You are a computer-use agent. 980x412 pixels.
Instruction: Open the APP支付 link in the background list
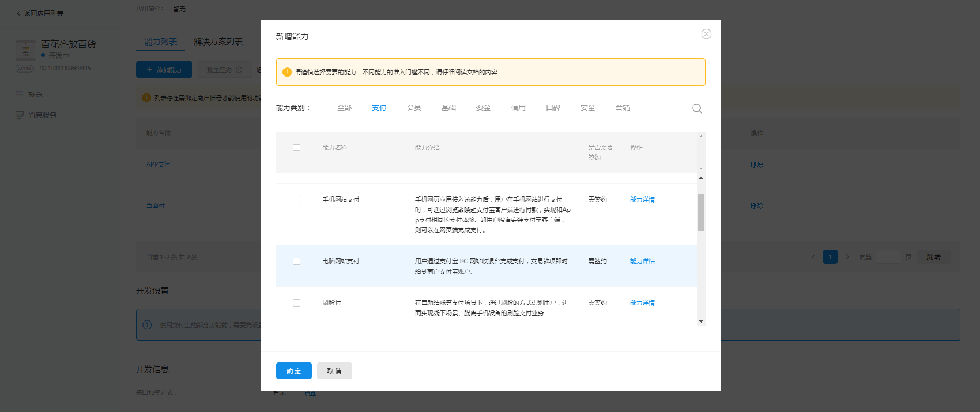point(158,165)
